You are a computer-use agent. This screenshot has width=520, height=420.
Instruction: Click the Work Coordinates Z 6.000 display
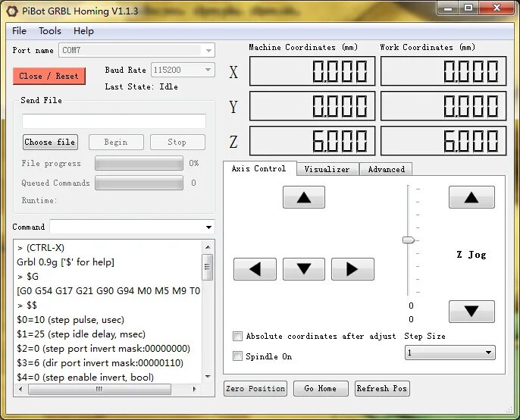(443, 141)
